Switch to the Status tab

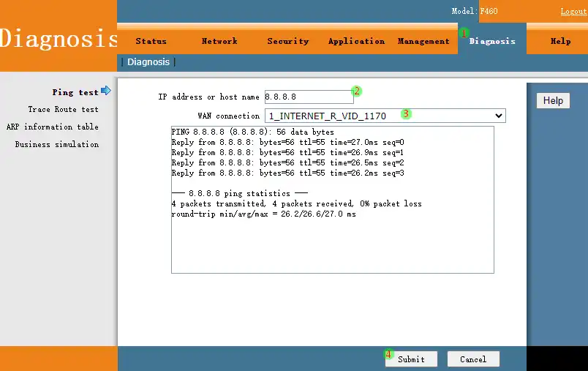[x=151, y=42]
